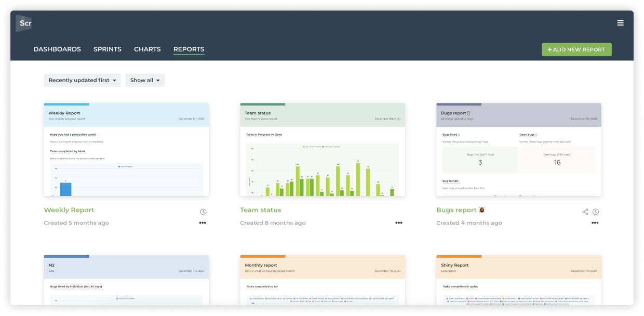Click the clock icon on Weekly Report
The image size is (644, 316).
(x=203, y=212)
